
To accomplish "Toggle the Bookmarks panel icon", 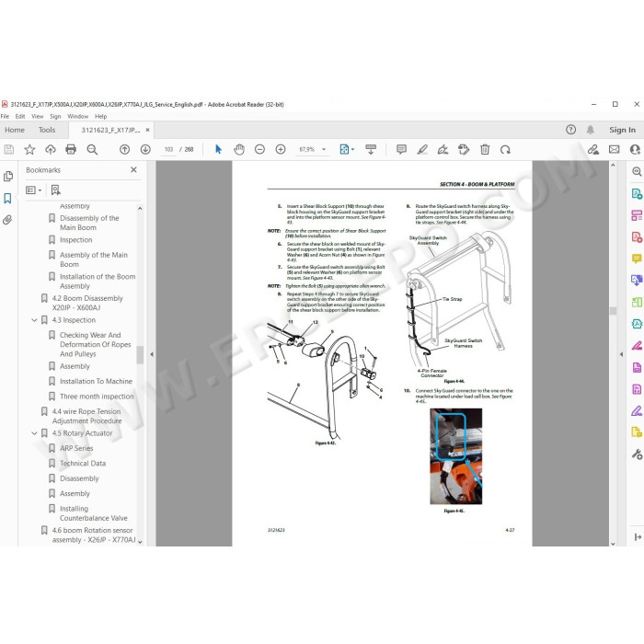I will [7, 199].
